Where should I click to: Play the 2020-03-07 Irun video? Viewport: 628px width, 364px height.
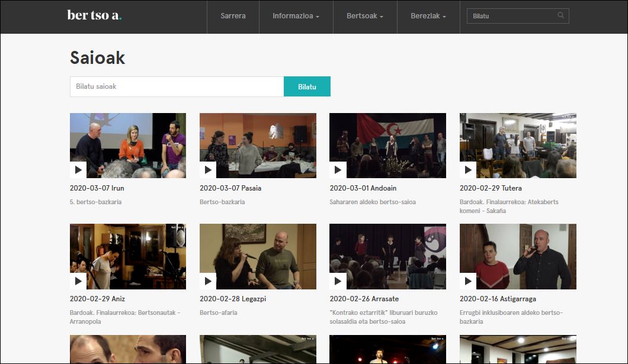(78, 170)
